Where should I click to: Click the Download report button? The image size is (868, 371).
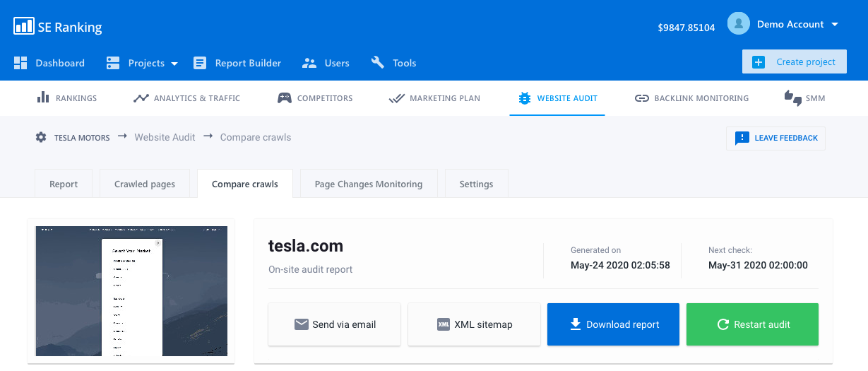(x=613, y=324)
